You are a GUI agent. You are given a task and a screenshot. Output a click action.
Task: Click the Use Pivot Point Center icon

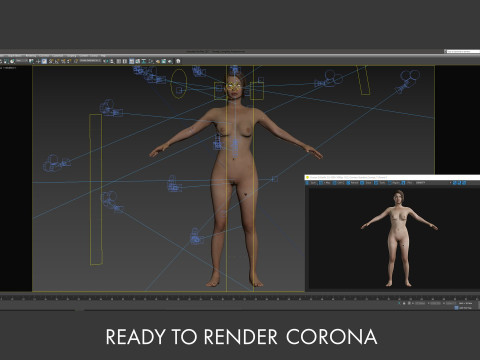(31, 61)
